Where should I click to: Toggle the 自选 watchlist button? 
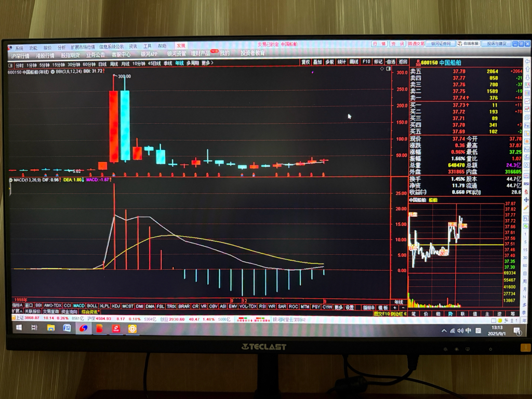[391, 62]
